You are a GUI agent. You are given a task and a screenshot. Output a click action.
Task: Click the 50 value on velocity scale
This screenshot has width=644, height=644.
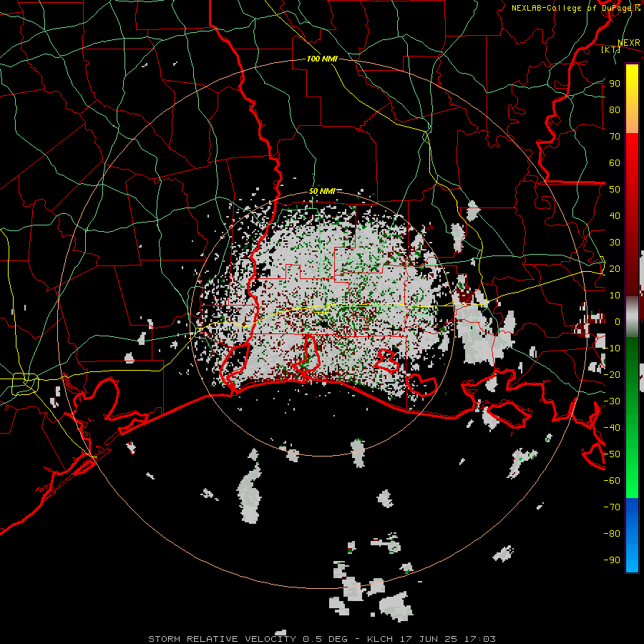tap(615, 190)
